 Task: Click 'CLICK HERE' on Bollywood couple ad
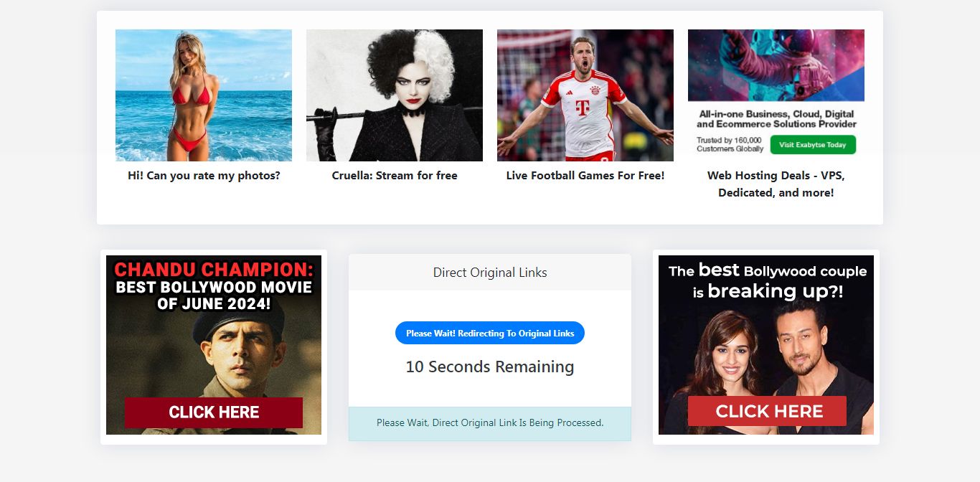point(768,411)
